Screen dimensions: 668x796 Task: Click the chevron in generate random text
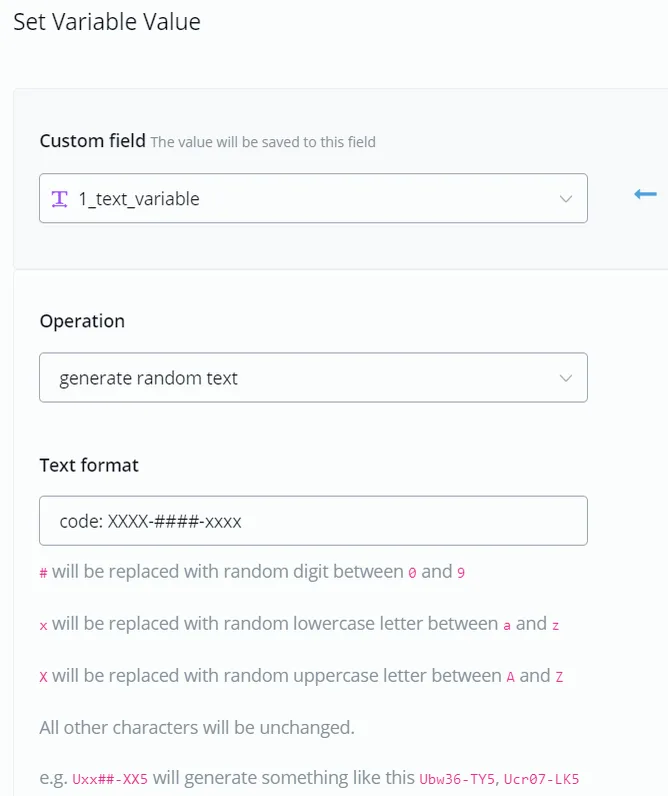(x=565, y=378)
